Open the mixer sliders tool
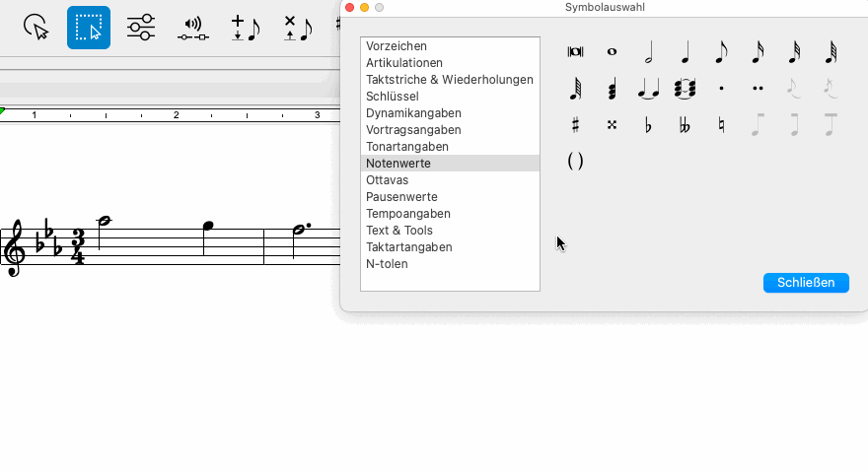 pyautogui.click(x=141, y=28)
